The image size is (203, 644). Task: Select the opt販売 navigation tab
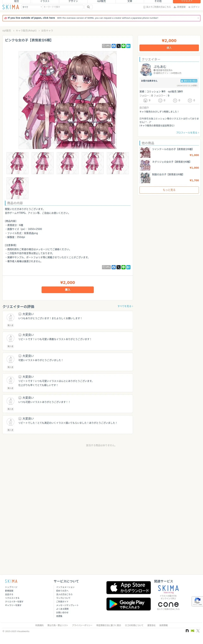[x=101, y=1]
